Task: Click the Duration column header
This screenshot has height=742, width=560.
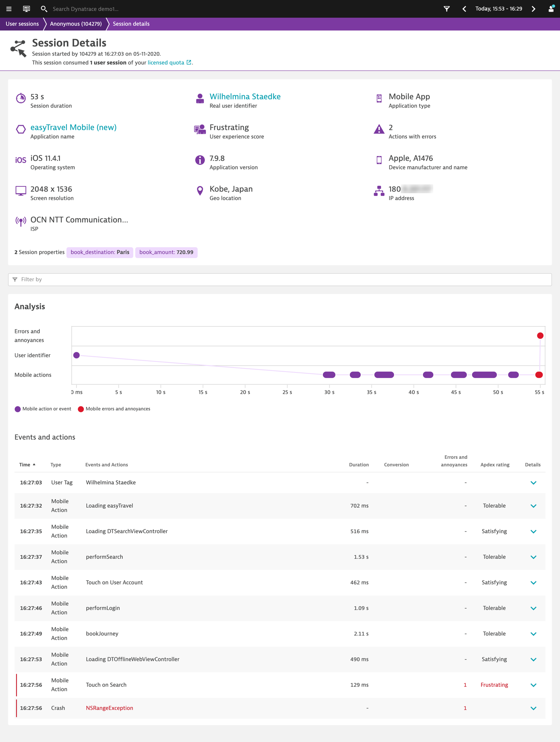Action: 359,465
